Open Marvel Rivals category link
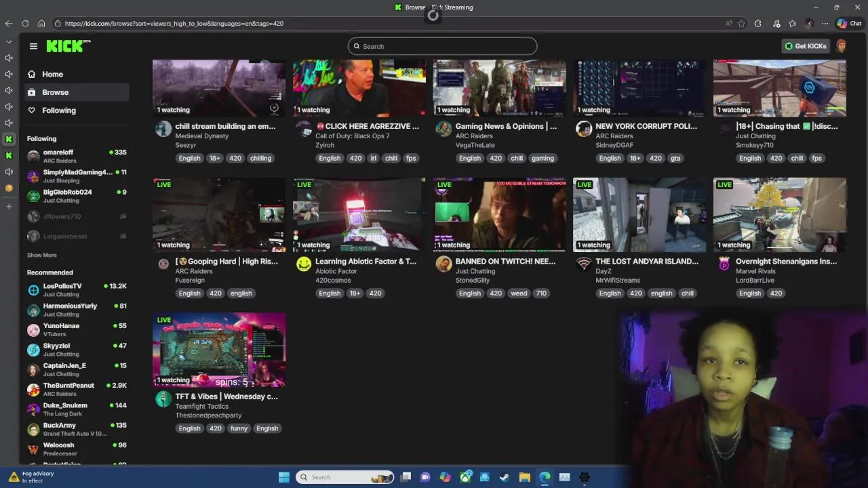 coord(755,271)
